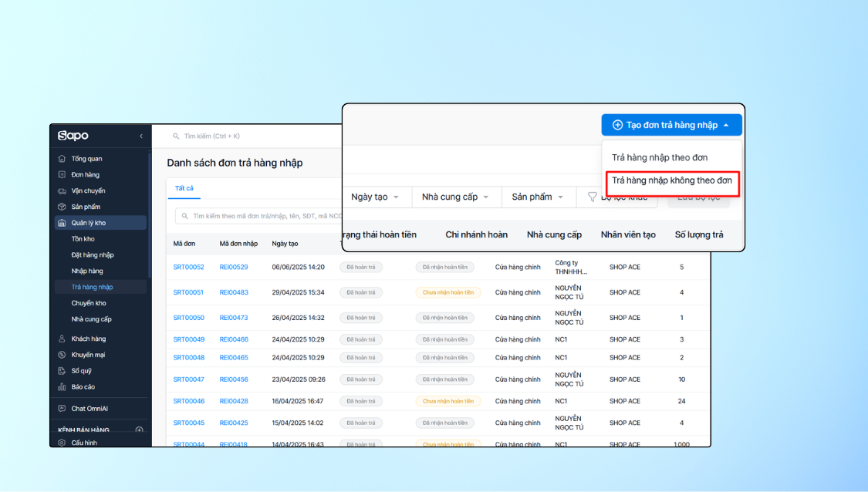Open the Sản phẩm filter dropdown
This screenshot has height=492, width=868.
(x=538, y=197)
